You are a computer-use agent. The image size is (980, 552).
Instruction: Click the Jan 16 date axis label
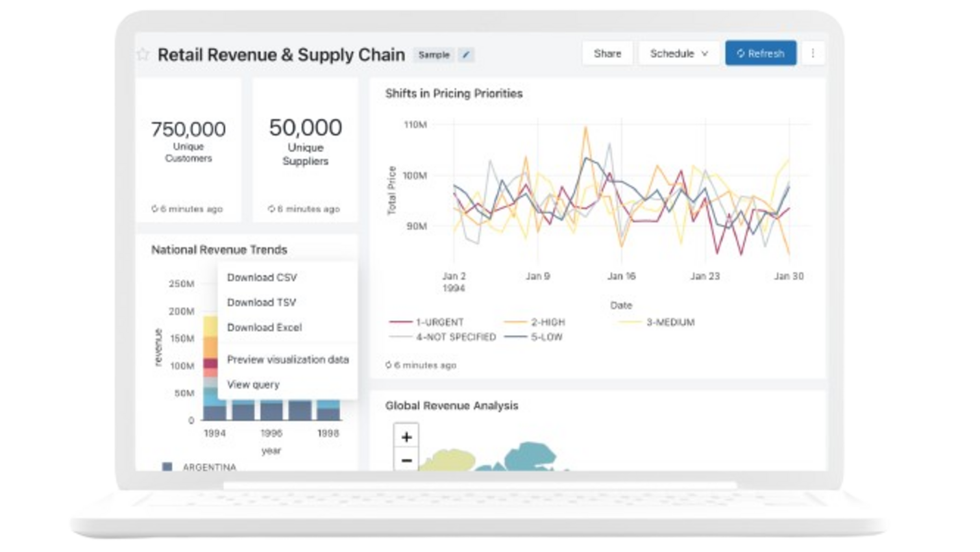tap(621, 276)
